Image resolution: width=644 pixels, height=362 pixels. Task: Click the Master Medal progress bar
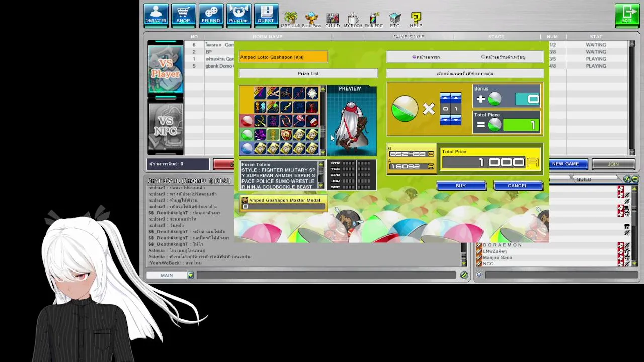tap(284, 206)
